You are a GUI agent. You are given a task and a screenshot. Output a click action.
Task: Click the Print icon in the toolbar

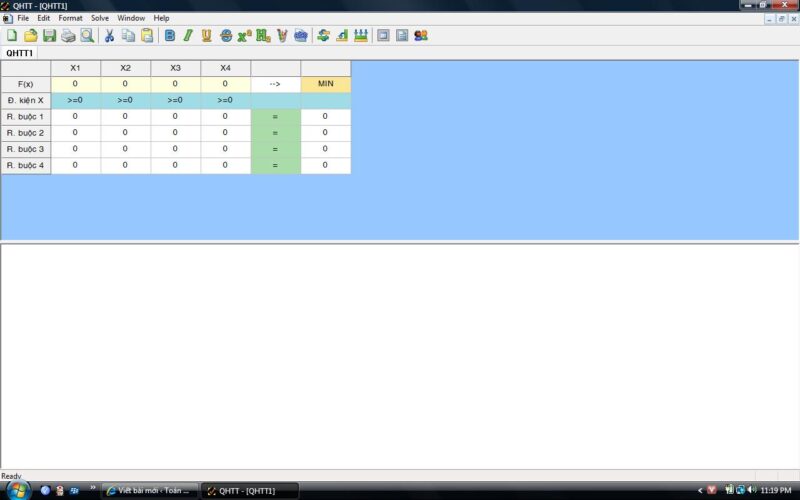click(x=68, y=36)
